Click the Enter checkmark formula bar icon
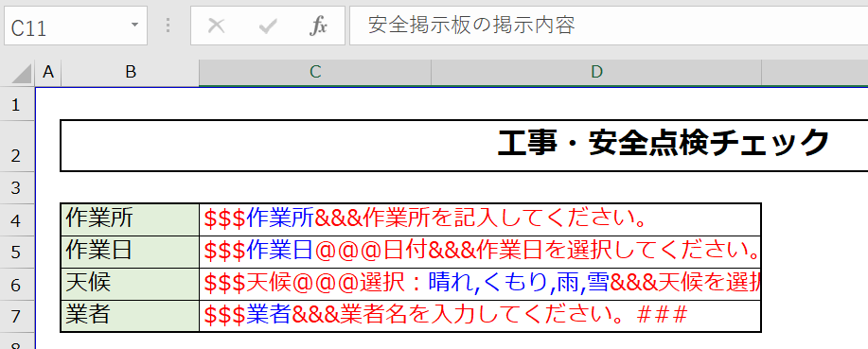Image resolution: width=868 pixels, height=349 pixels. point(268,26)
